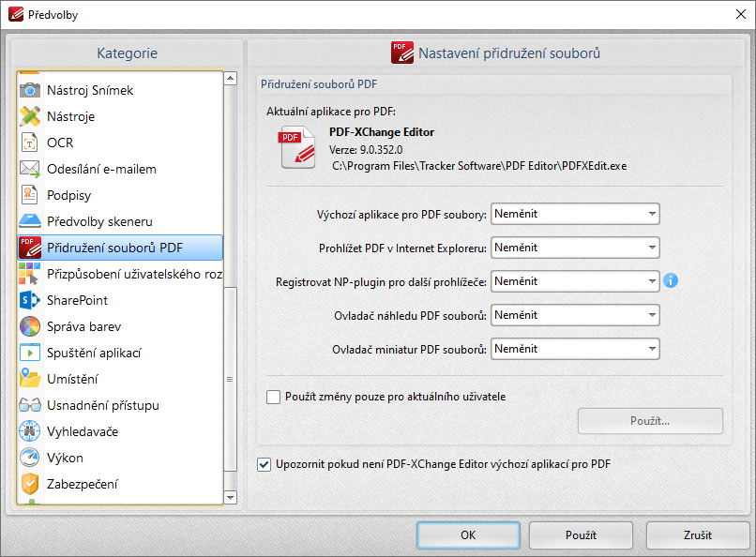This screenshot has width=756, height=557.
Task: Open Registrovat NP-plugin pro další prohlížeče dropdown
Action: 575,281
